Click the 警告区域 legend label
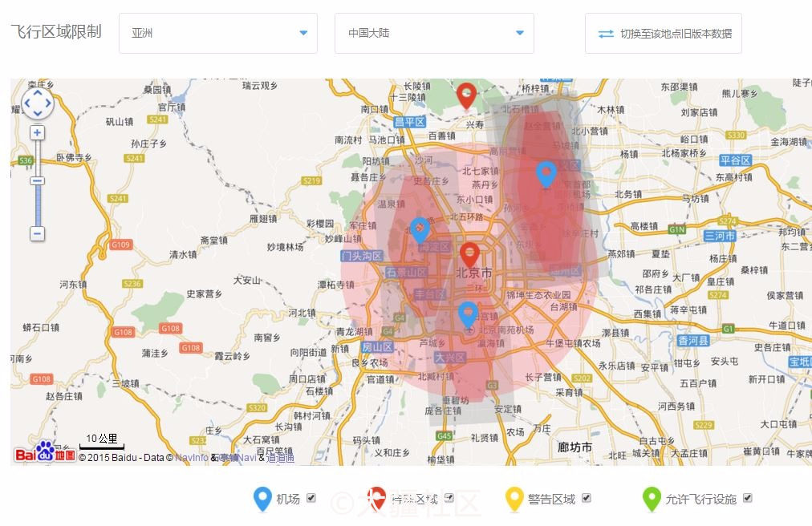 click(551, 499)
